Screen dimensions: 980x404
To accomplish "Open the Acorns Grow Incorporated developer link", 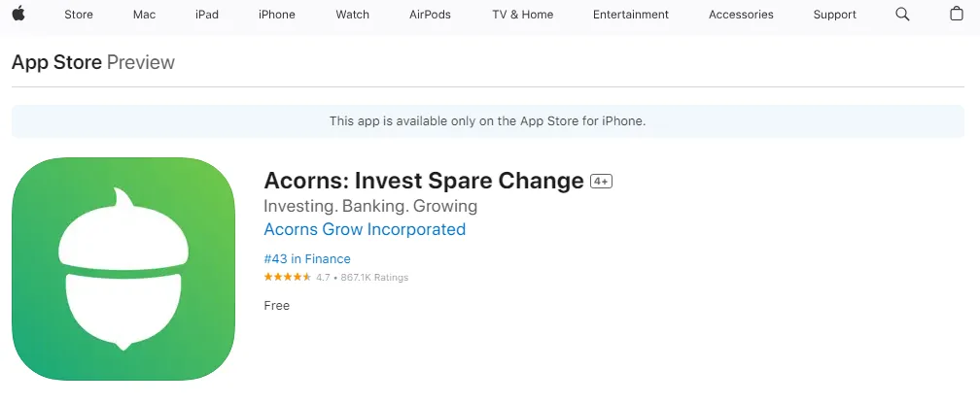I will (x=365, y=229).
